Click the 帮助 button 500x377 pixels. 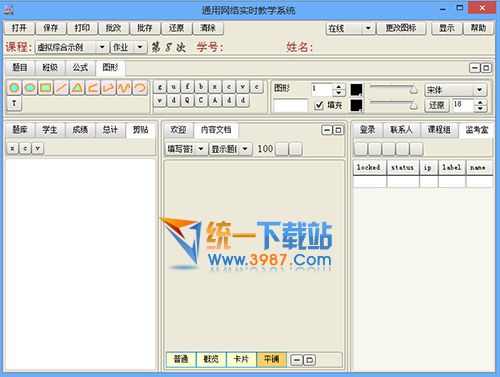pyautogui.click(x=478, y=28)
